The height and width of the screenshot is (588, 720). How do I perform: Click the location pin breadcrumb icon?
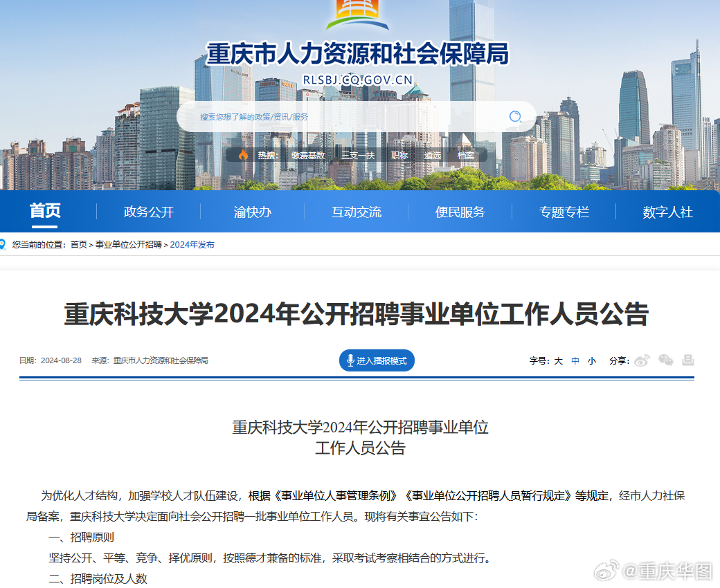pos(2,244)
